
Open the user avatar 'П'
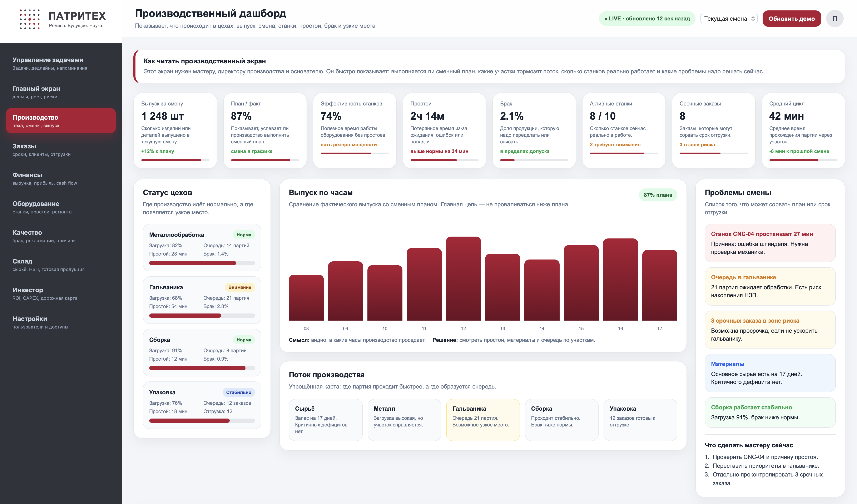[834, 18]
